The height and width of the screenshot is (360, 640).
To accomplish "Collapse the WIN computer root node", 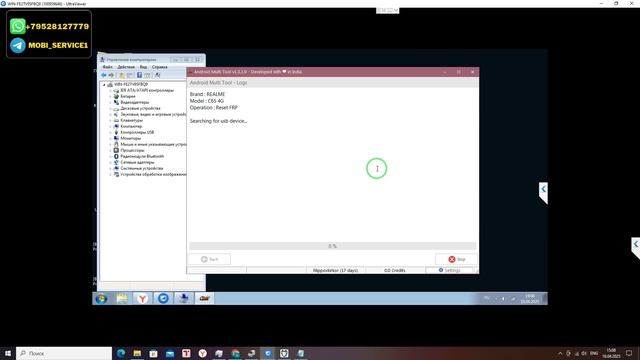I will coord(104,84).
